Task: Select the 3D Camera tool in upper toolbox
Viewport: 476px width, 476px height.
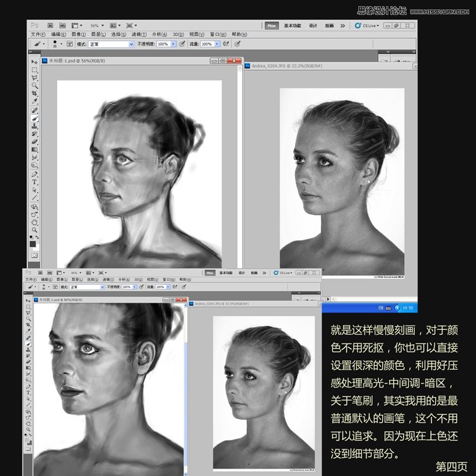Action: 34,215
